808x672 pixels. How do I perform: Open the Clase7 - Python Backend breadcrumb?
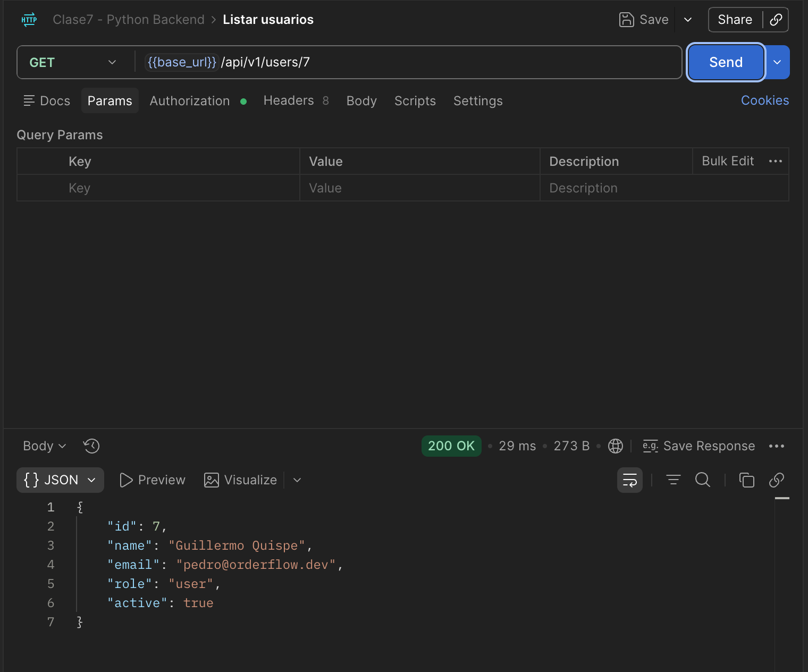click(129, 20)
